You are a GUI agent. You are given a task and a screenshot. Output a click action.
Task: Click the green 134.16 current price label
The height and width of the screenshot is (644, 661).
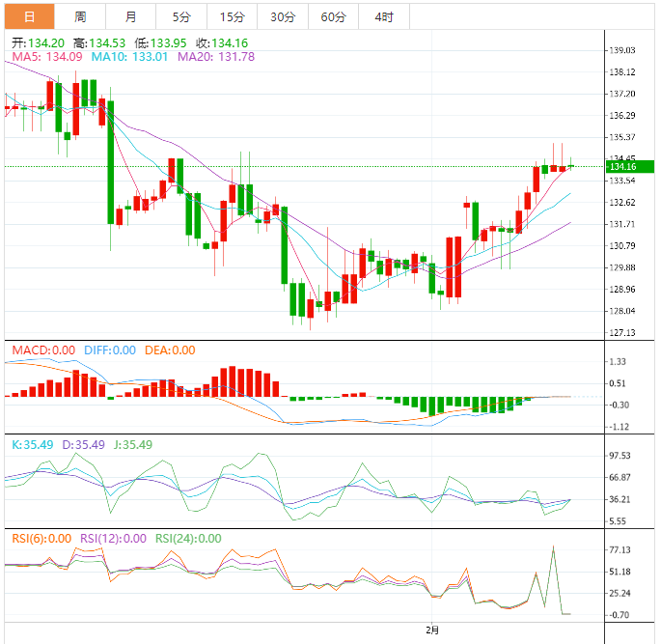pyautogui.click(x=630, y=167)
